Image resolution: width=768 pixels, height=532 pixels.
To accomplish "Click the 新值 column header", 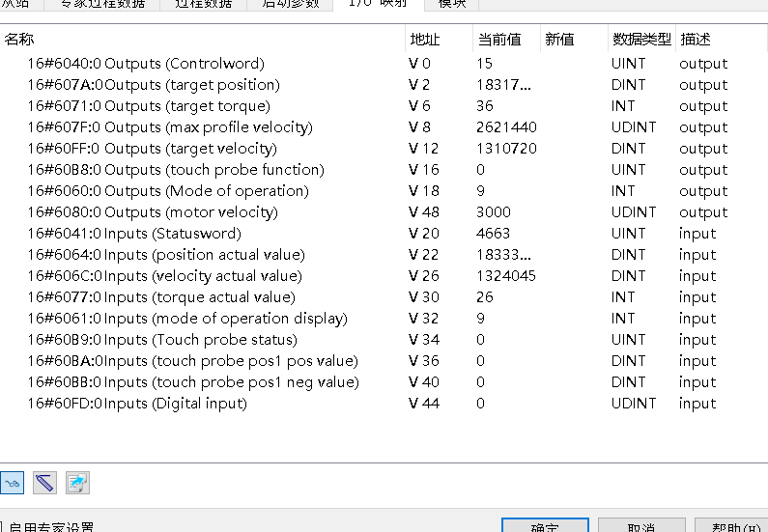I will (574, 40).
